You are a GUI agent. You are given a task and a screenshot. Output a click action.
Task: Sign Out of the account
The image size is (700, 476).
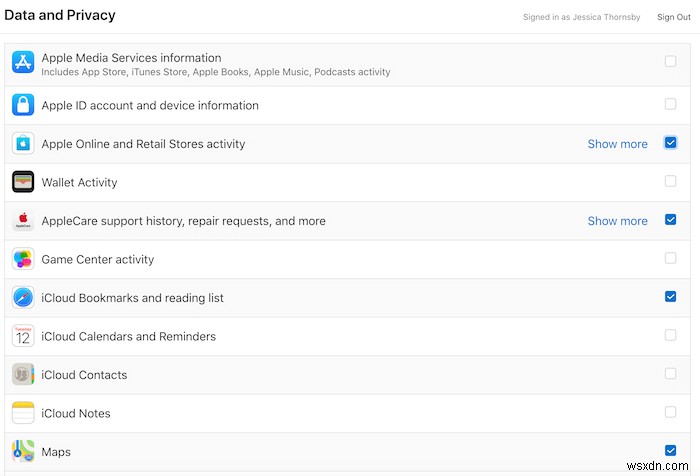(x=674, y=17)
